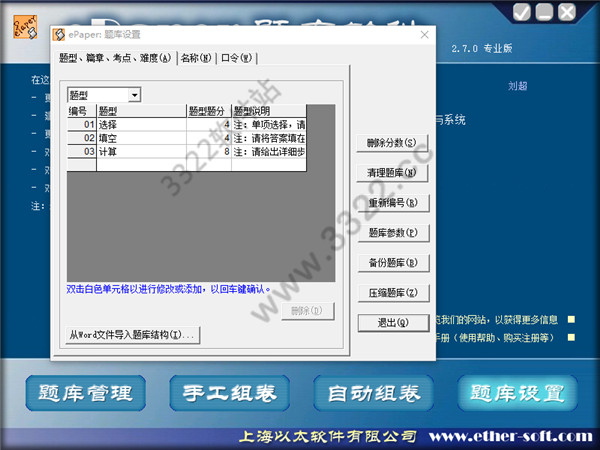
Task: Select the 计算 question type cell
Action: click(141, 152)
